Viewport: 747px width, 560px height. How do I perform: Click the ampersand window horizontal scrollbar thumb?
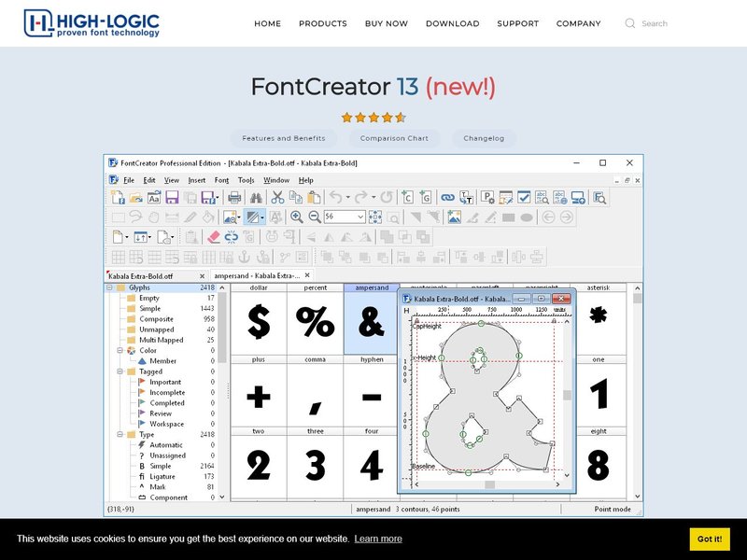489,484
